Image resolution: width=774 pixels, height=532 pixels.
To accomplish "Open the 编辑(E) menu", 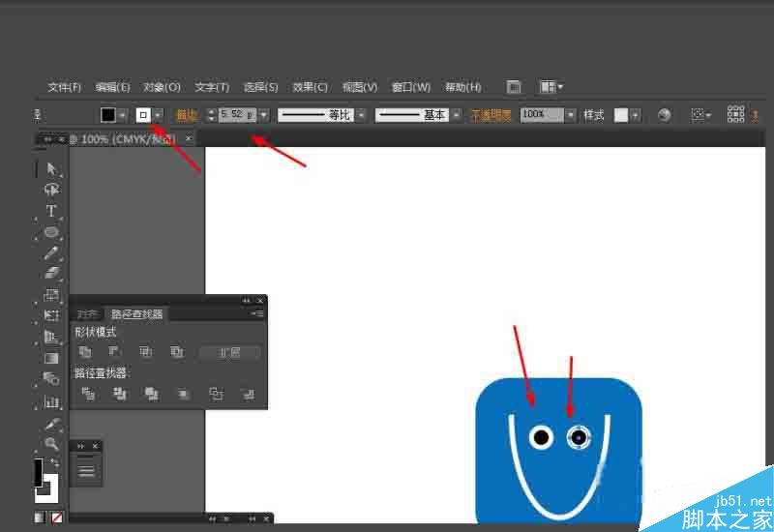I will pyautogui.click(x=112, y=87).
